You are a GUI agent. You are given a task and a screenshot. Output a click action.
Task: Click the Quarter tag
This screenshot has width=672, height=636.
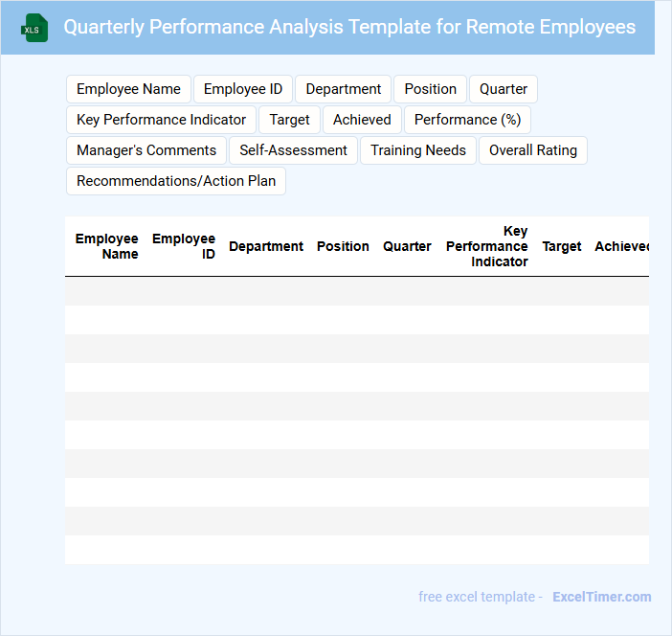click(x=504, y=89)
